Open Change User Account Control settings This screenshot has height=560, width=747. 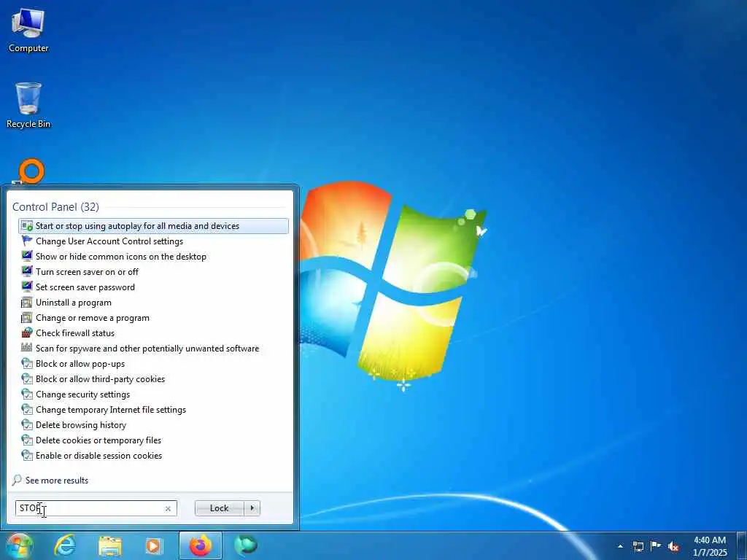153,241
